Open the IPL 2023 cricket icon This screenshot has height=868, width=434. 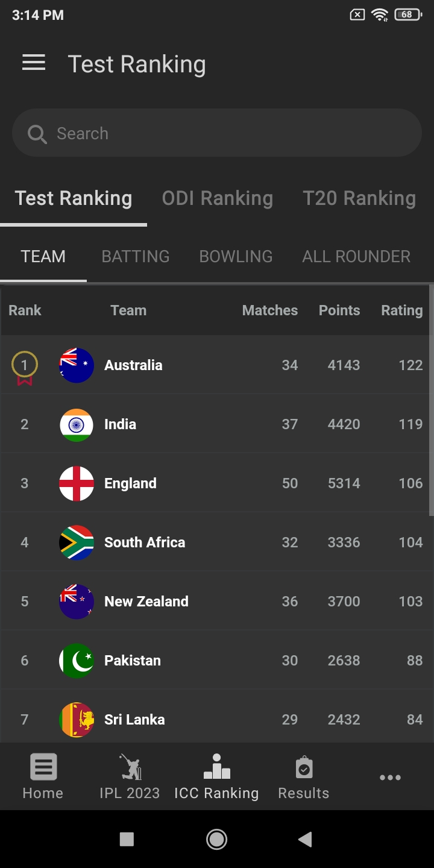coord(130,767)
